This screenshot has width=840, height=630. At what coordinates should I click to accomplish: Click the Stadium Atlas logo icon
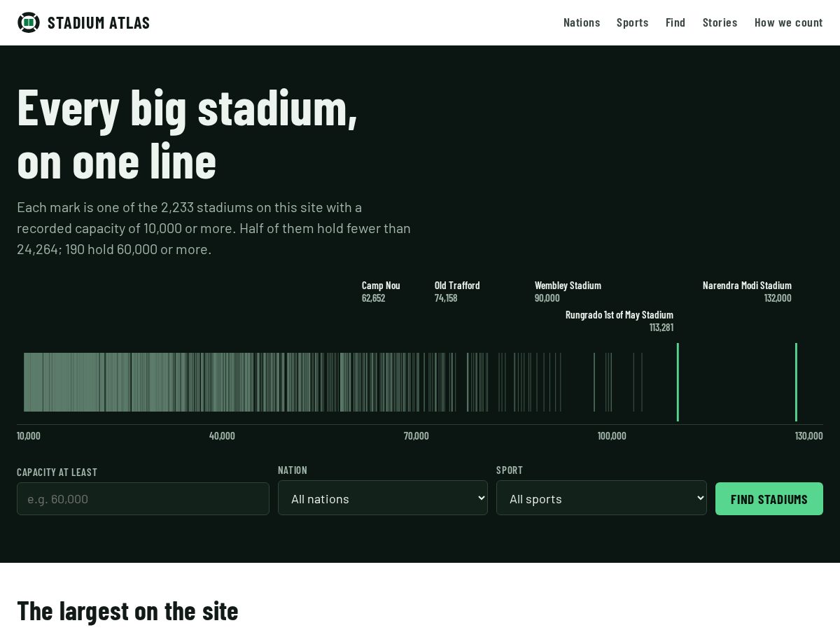[x=29, y=22]
